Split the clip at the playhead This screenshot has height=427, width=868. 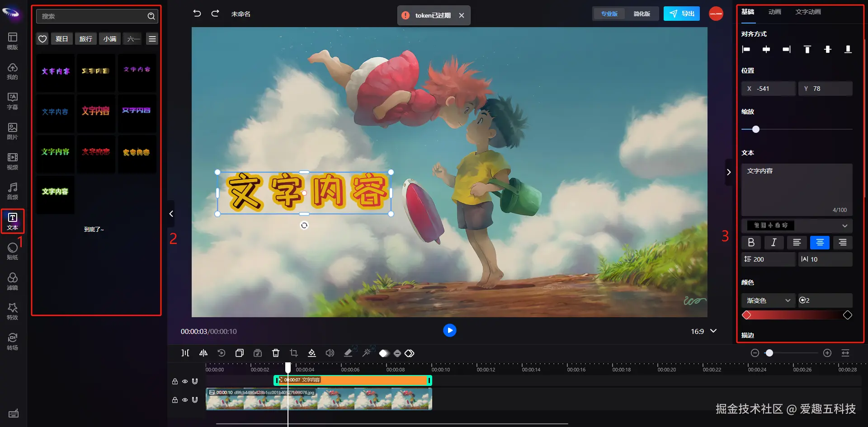click(x=185, y=353)
